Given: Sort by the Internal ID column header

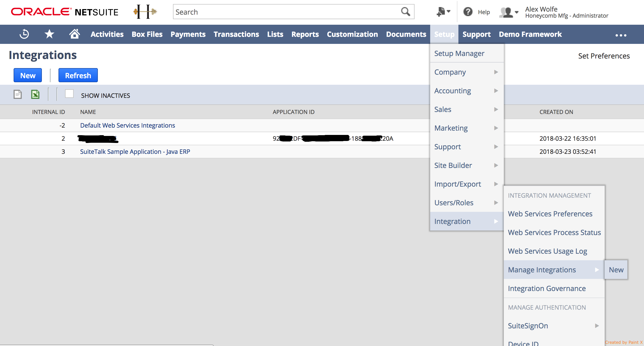Looking at the screenshot, I should (x=48, y=112).
